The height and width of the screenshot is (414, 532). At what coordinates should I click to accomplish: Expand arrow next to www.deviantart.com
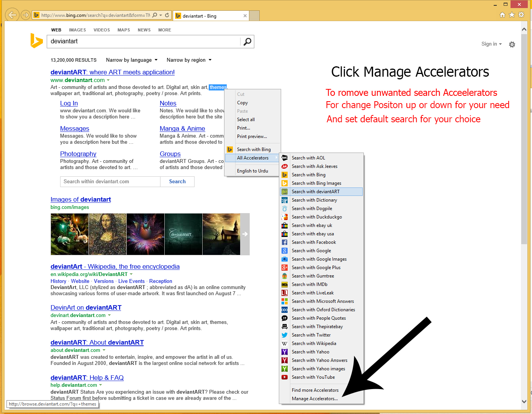(x=108, y=80)
